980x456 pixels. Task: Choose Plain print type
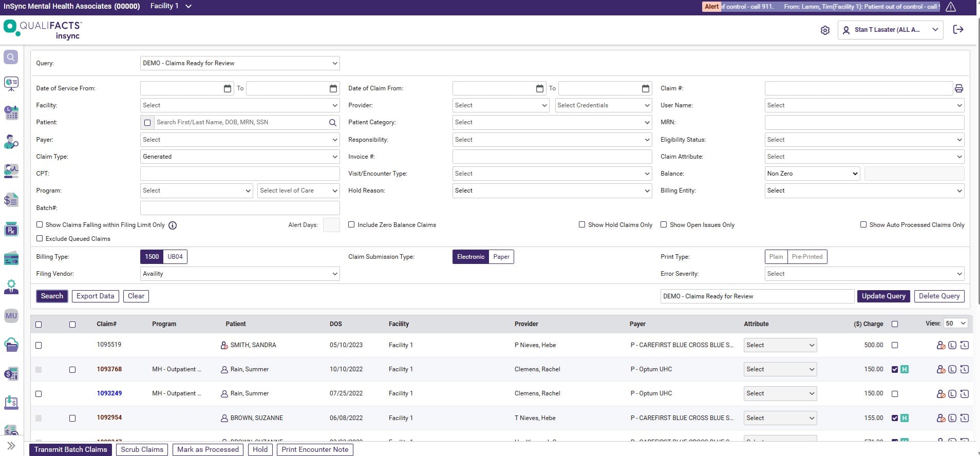coord(776,257)
